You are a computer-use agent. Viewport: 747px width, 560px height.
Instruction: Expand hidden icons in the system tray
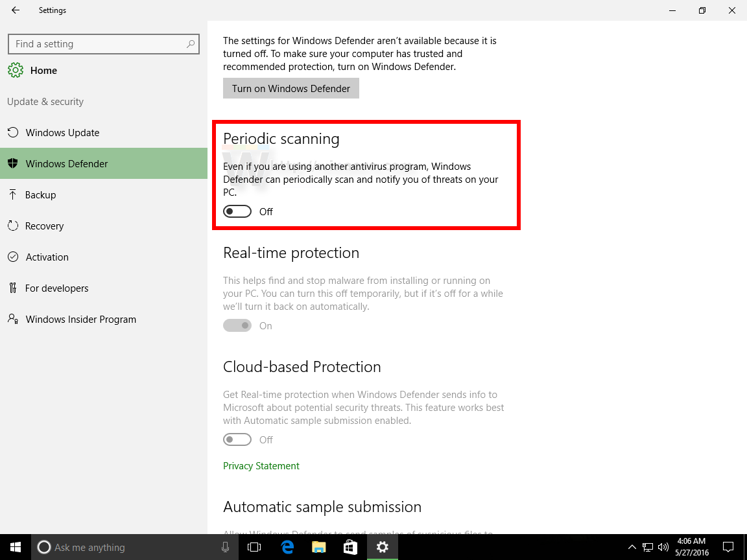tap(632, 546)
